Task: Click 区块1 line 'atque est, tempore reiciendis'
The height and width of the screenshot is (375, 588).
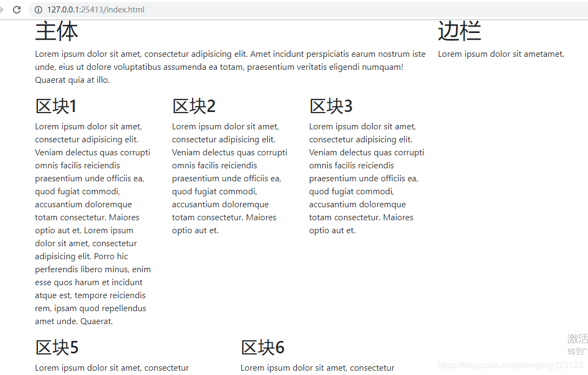Action: click(90, 295)
